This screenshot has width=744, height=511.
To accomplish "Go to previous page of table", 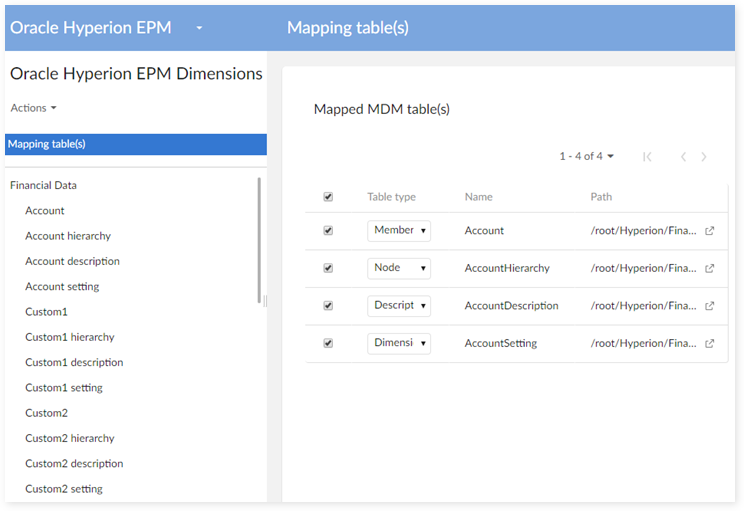I will (x=683, y=157).
